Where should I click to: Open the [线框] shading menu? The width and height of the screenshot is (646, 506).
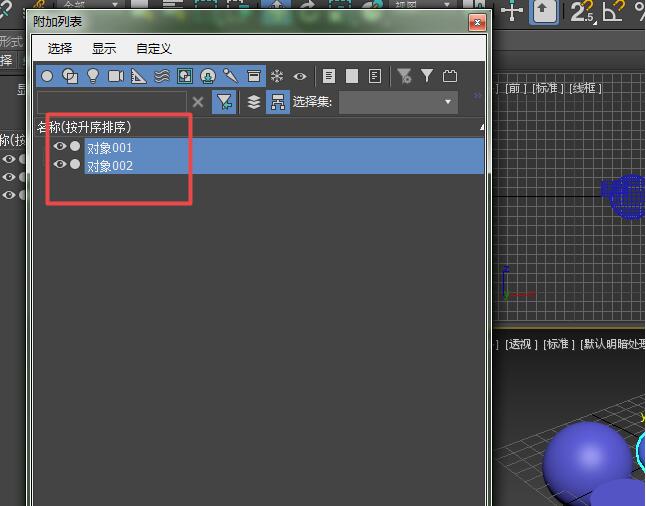coord(585,88)
